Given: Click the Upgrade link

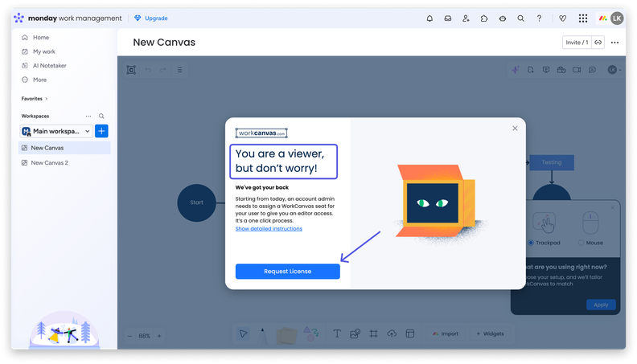Looking at the screenshot, I should 151,18.
